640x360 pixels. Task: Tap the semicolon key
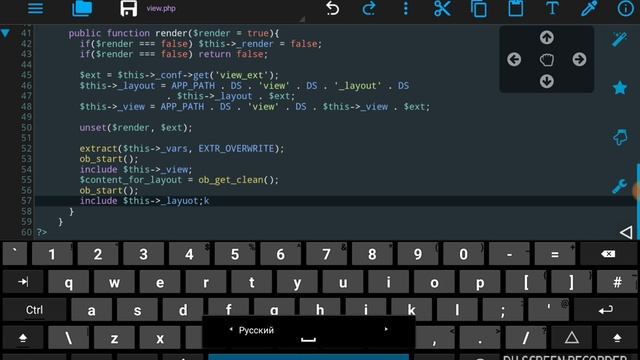pos(503,310)
